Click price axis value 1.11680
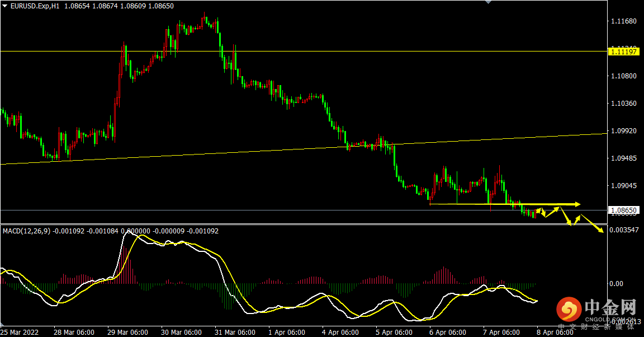The image size is (644, 337). coord(623,21)
